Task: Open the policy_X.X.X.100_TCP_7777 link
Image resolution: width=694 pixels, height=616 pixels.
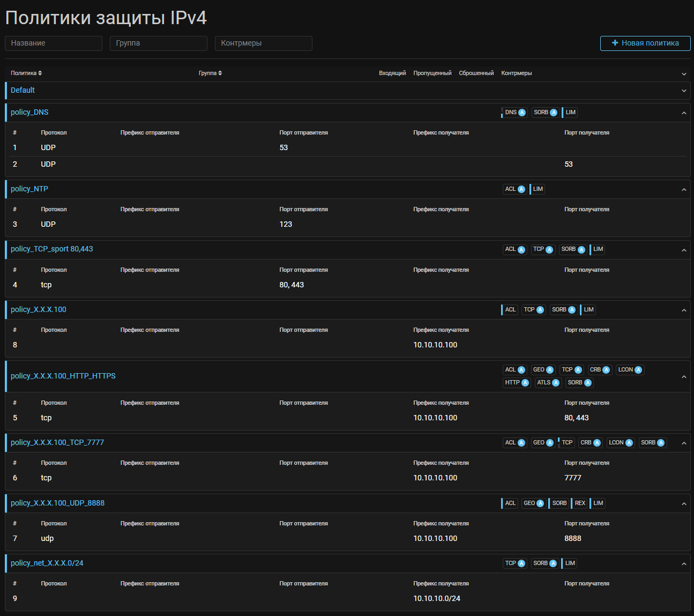Action: (x=57, y=443)
